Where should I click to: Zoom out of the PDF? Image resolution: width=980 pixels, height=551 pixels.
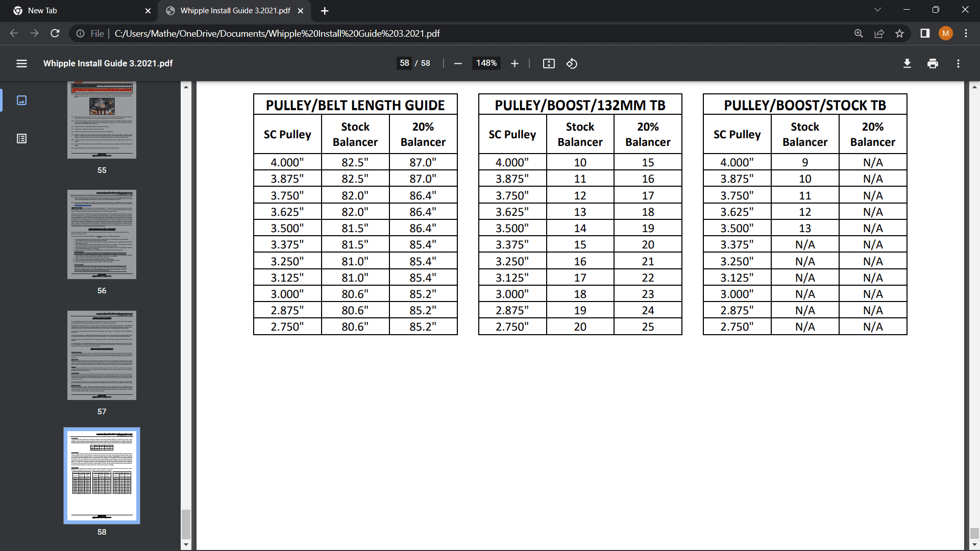[x=458, y=63]
